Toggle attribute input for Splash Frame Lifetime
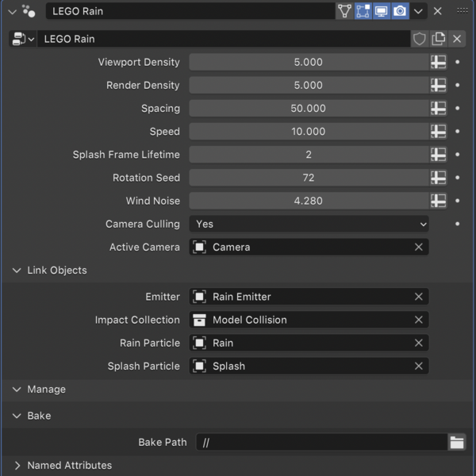The image size is (476, 476). 439,155
